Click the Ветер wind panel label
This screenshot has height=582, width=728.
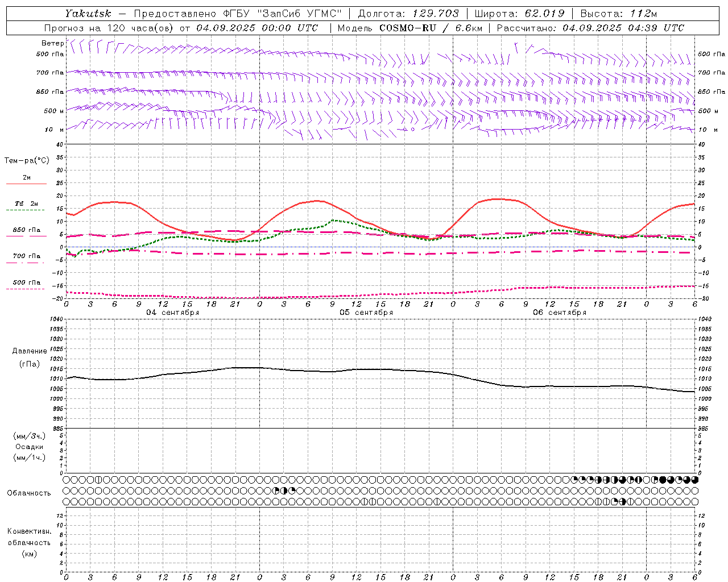tap(52, 43)
